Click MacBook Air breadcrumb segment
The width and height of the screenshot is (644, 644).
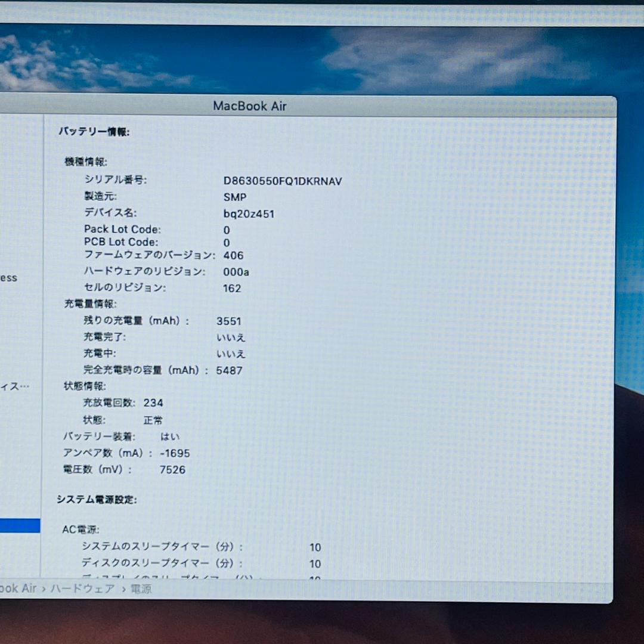pos(19,589)
